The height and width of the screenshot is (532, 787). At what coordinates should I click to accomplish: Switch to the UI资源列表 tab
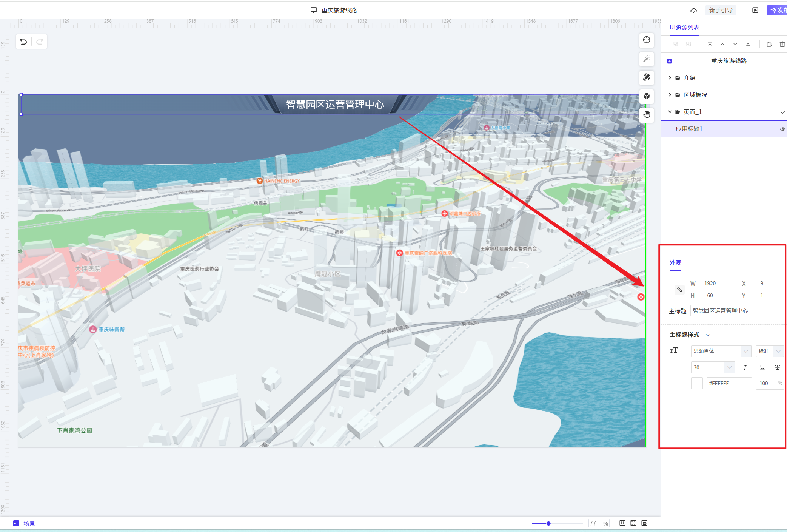click(684, 28)
